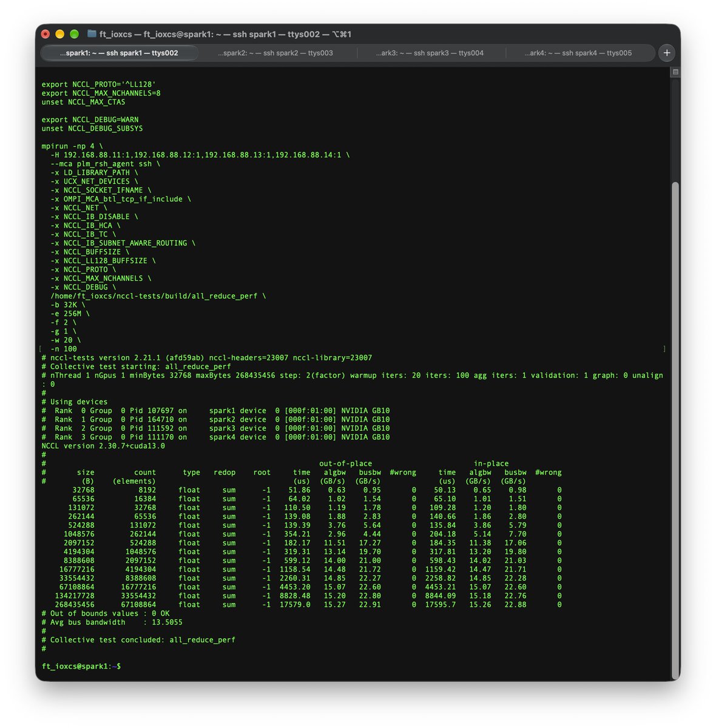Click the redop column header
Viewport: 716px width, 728px height.
point(225,473)
